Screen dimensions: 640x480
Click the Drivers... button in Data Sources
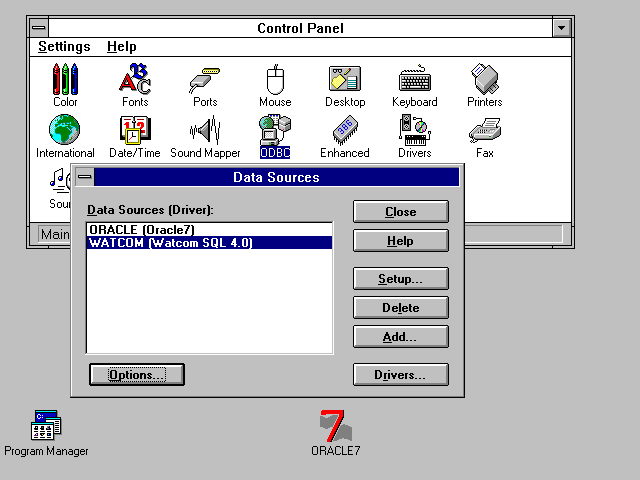point(400,375)
